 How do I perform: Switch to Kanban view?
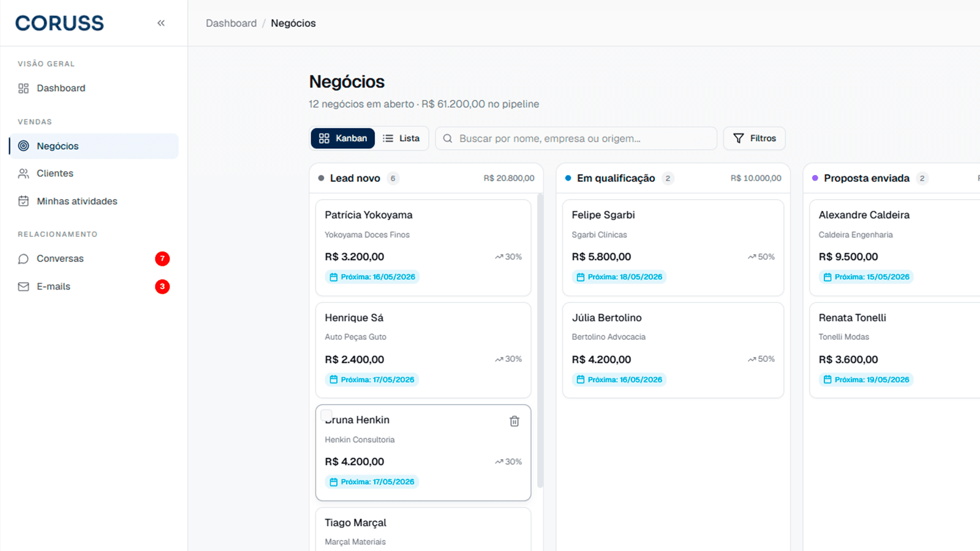(x=343, y=138)
